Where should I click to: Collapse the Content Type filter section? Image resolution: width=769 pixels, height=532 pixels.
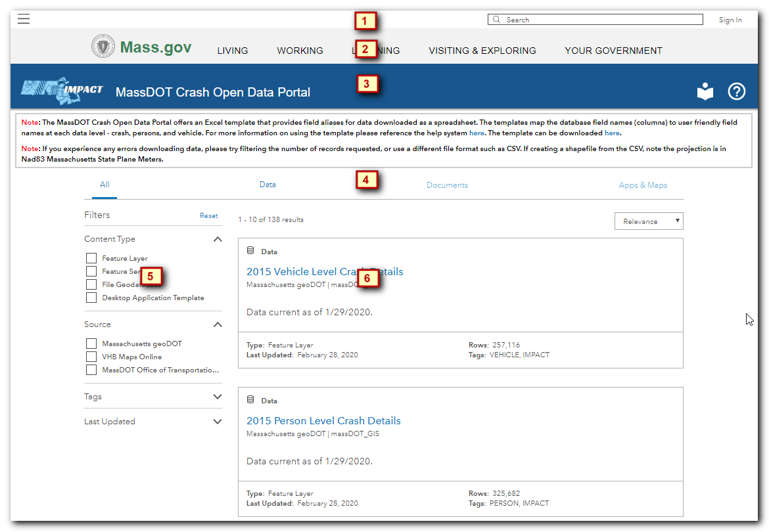click(x=218, y=239)
